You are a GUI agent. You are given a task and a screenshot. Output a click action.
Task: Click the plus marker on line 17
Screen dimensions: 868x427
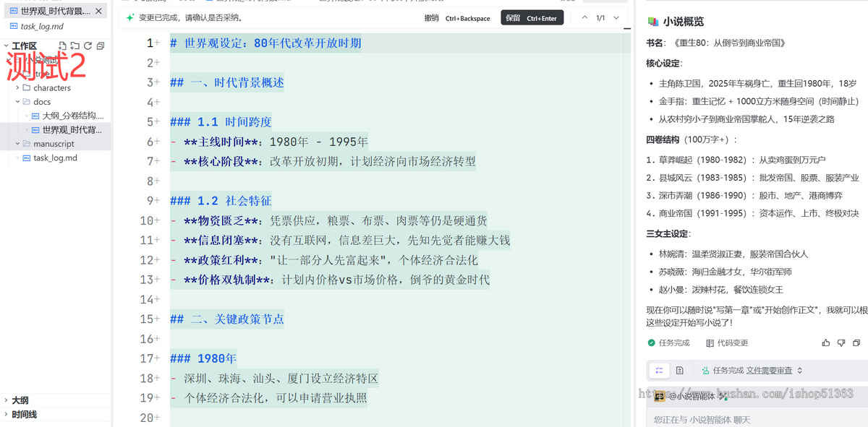pos(156,358)
